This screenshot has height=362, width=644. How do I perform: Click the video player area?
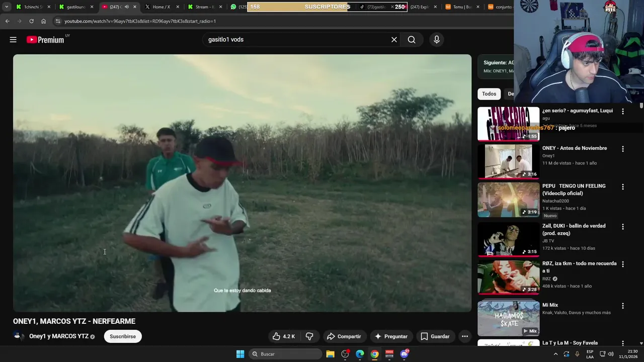coord(242,183)
